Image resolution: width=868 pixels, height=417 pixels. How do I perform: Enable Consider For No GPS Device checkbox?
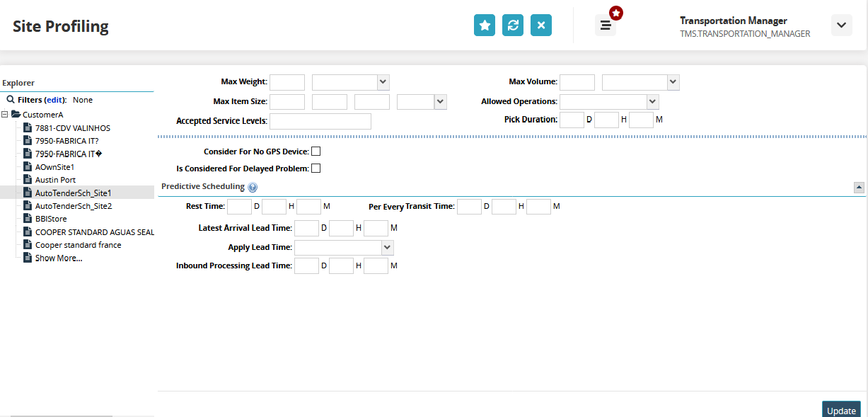point(316,152)
